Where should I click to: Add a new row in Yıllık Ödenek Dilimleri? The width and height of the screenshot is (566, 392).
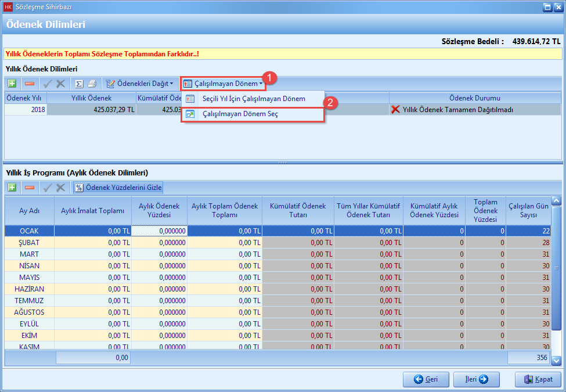click(12, 84)
